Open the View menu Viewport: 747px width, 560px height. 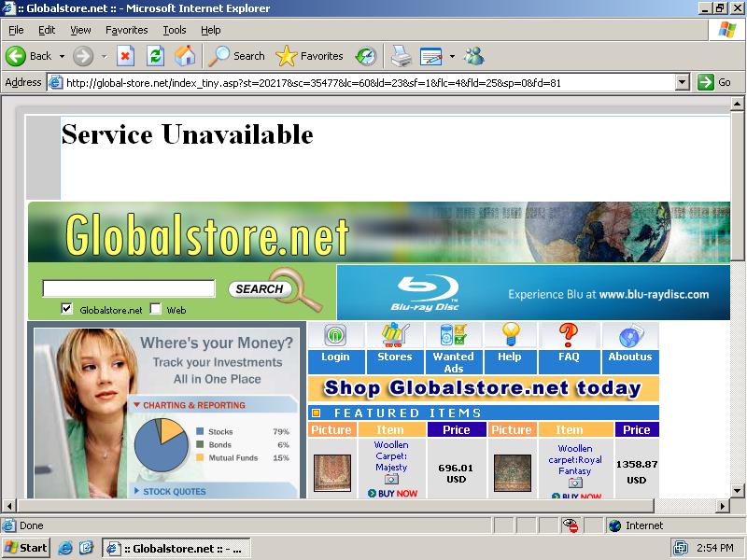coord(80,30)
